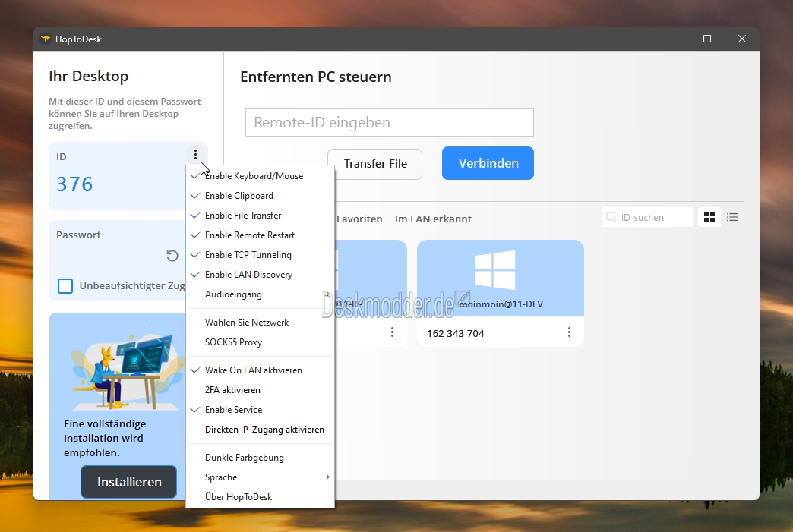Select 2FA aktivieren menu entry

coord(261,389)
